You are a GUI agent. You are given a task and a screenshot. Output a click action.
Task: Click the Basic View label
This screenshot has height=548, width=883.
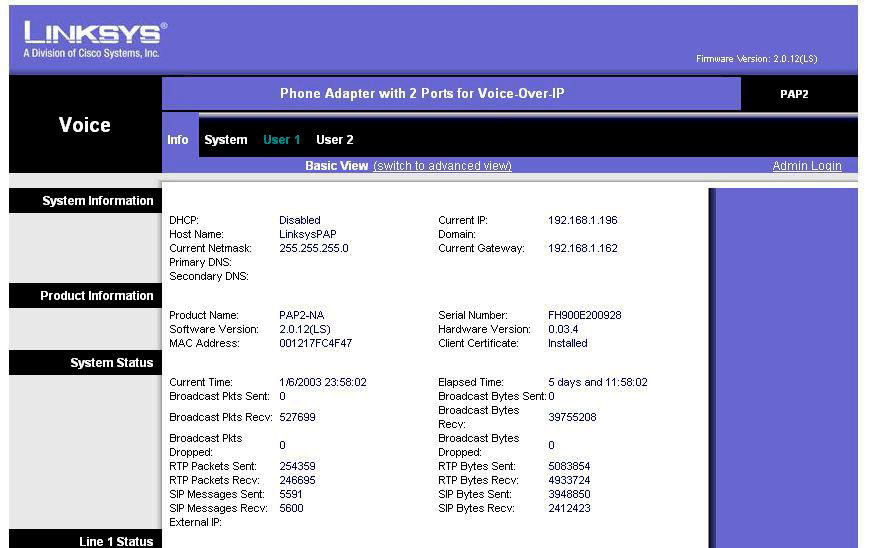coord(336,166)
